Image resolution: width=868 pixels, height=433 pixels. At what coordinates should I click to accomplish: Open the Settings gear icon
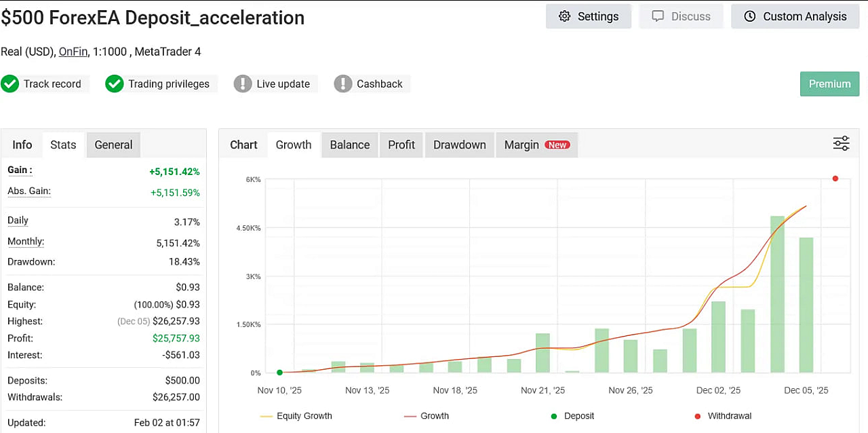[x=565, y=16]
